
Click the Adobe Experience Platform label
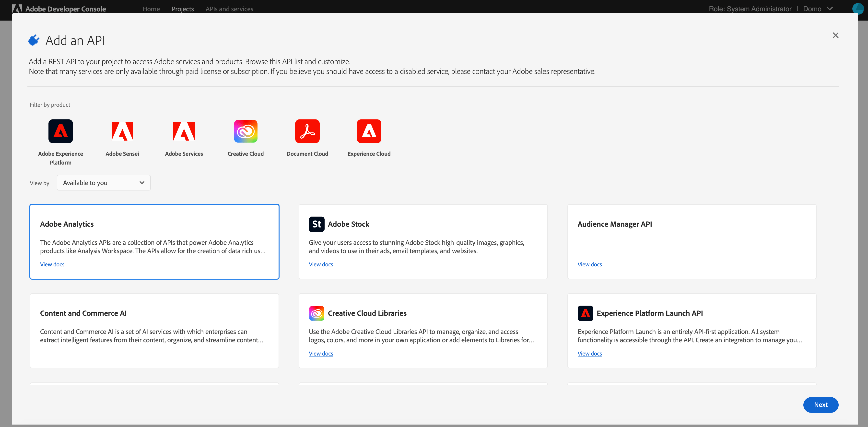61,158
